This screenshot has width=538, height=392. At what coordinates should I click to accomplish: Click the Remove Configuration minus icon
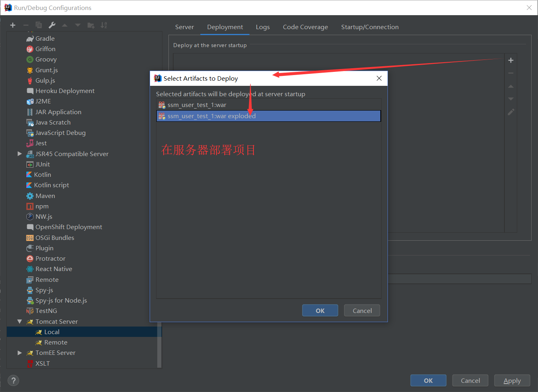[26, 25]
